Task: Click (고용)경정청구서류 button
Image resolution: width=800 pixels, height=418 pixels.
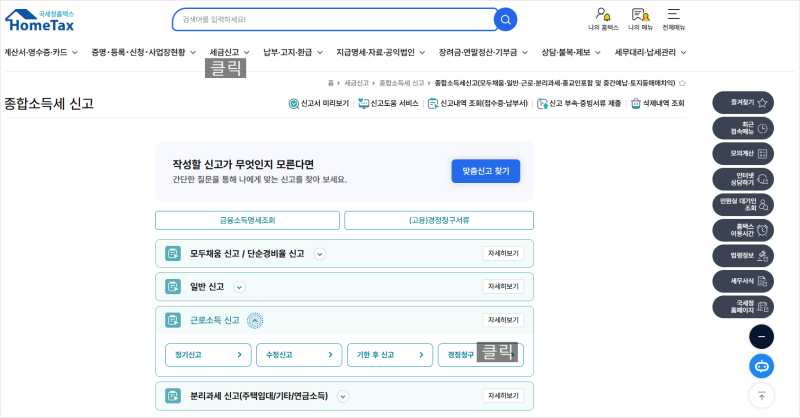Action: (439, 220)
